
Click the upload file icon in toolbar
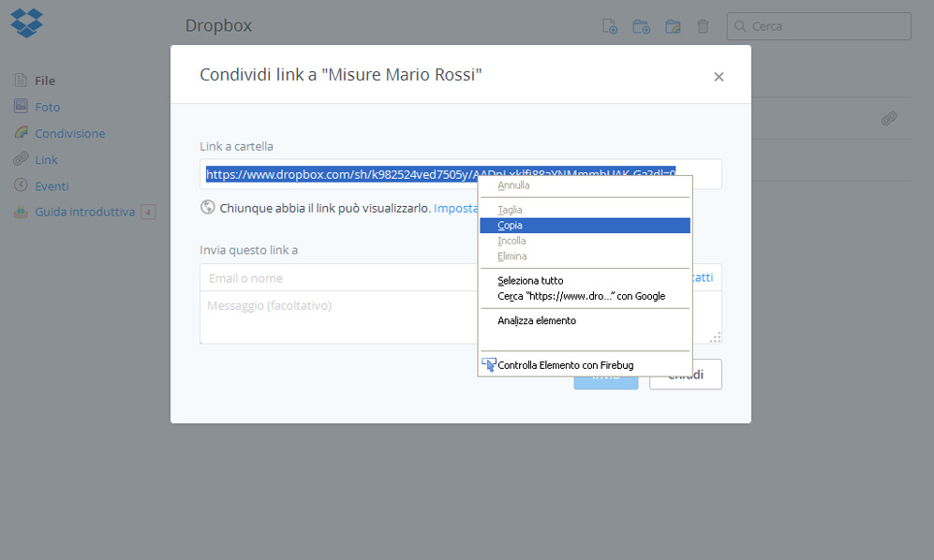coord(610,26)
